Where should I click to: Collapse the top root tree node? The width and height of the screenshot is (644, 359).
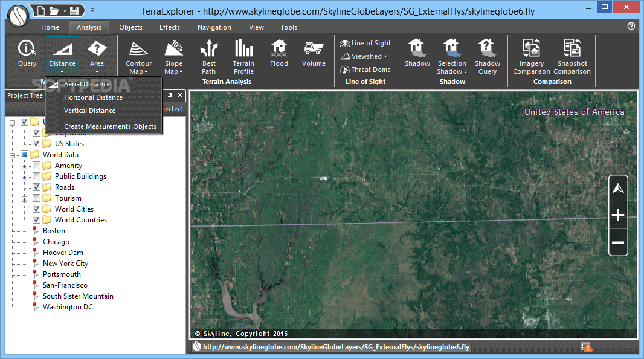pos(12,123)
